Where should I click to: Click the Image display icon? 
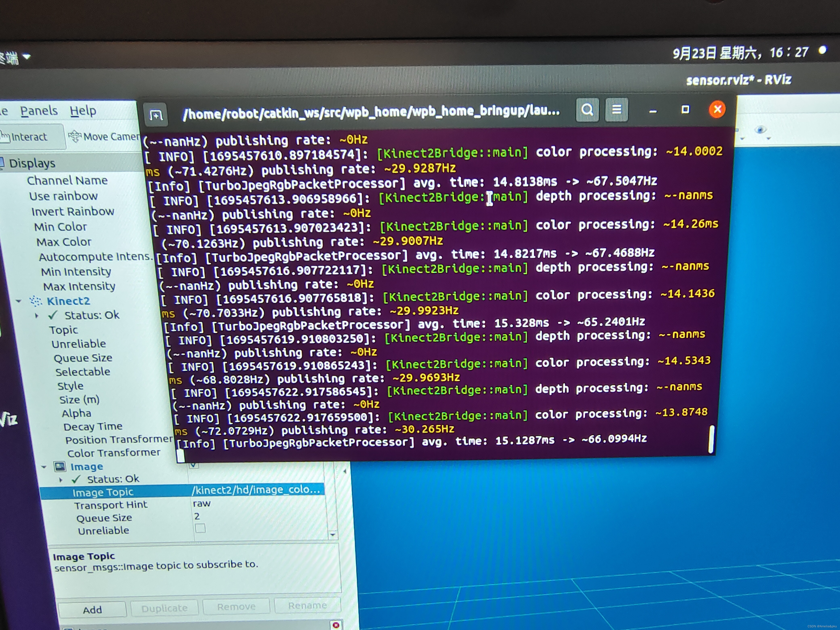pos(60,466)
